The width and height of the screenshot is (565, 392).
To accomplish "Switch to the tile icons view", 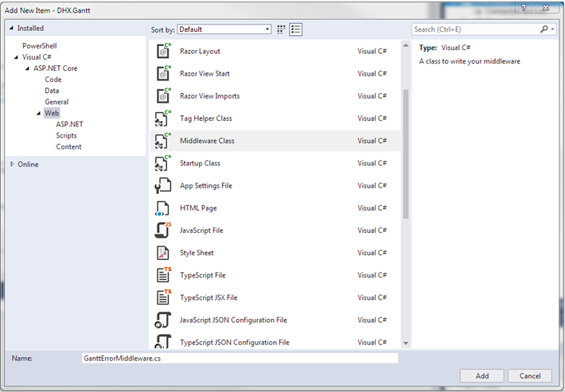I will click(281, 29).
